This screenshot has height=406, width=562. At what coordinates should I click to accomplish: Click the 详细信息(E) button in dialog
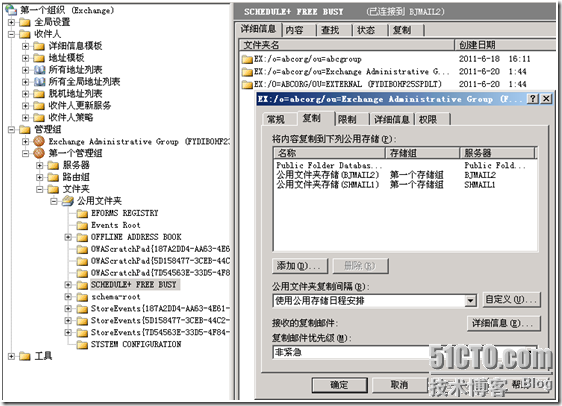(504, 323)
